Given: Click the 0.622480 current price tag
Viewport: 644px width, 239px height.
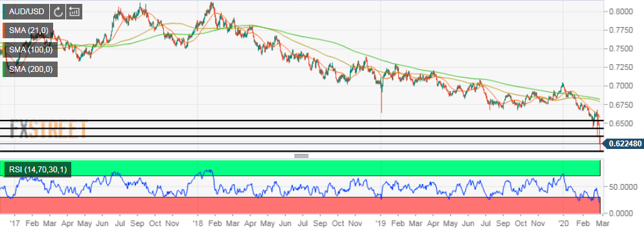Looking at the screenshot, I should coord(625,144).
